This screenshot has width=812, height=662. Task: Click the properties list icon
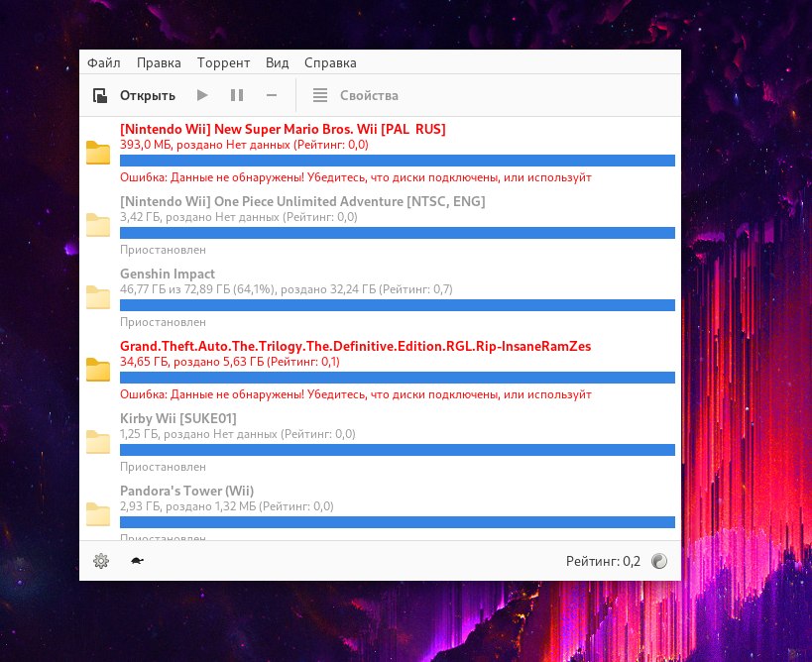(320, 95)
